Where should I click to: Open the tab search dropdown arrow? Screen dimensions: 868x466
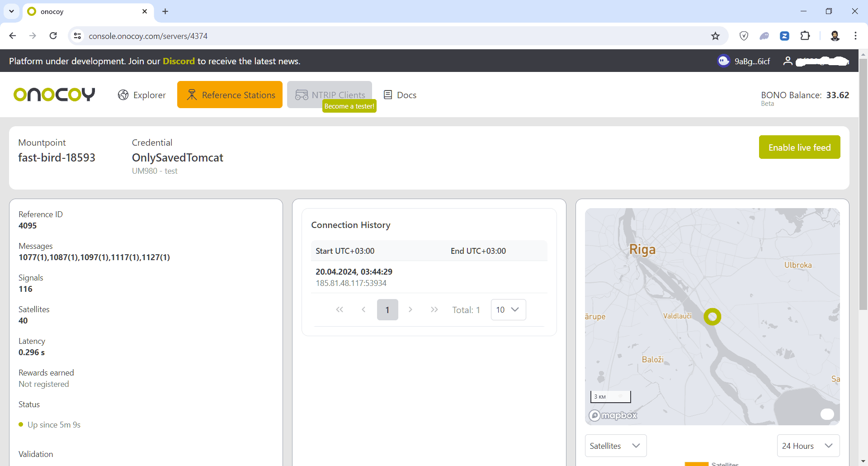point(11,11)
